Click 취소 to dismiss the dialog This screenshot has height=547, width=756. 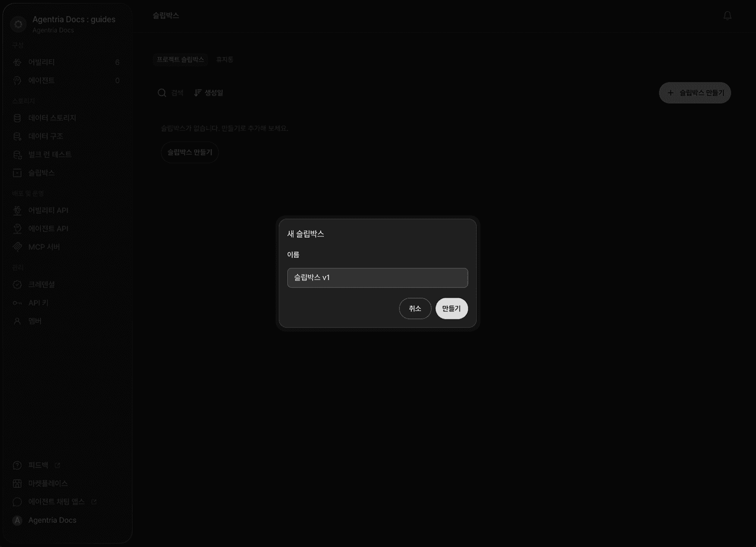(x=415, y=308)
